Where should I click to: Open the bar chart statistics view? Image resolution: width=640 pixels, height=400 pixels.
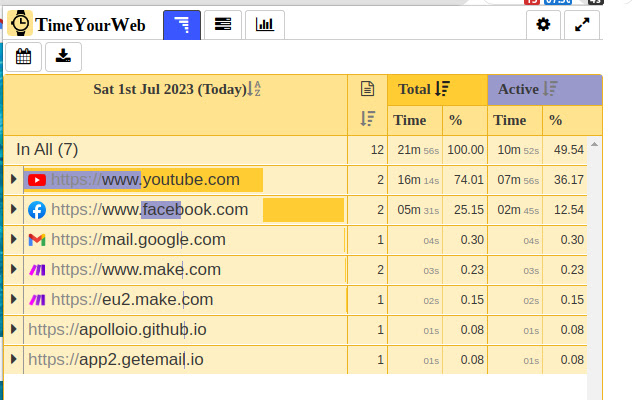[264, 25]
